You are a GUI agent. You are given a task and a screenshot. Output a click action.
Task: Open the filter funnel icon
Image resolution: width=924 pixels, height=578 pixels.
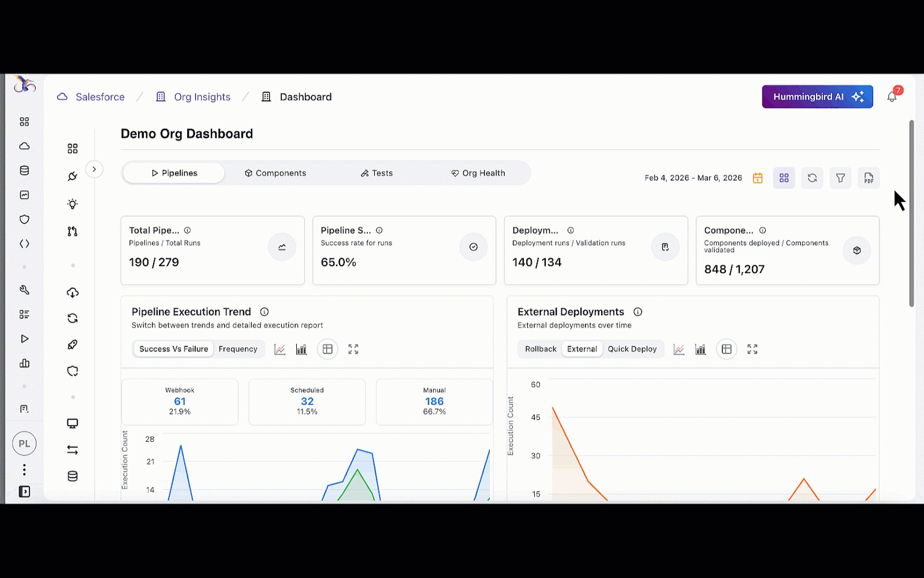point(840,178)
